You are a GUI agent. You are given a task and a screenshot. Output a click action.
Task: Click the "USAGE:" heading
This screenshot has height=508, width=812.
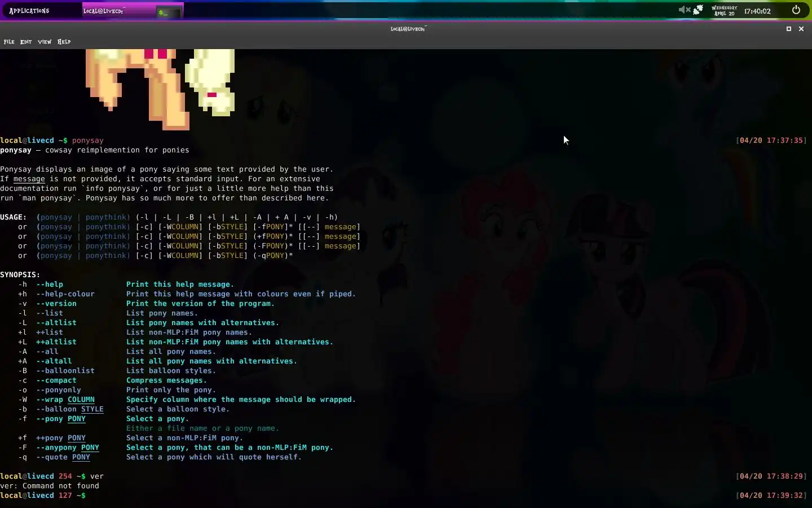14,217
